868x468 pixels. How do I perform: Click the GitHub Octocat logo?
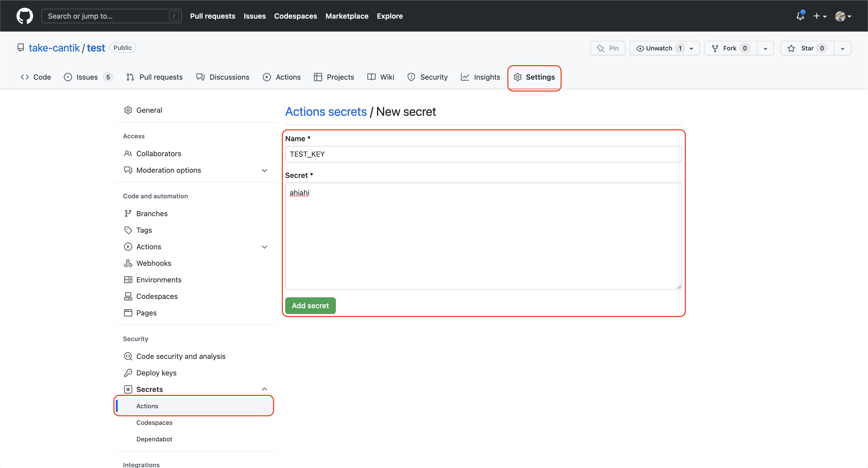(25, 16)
